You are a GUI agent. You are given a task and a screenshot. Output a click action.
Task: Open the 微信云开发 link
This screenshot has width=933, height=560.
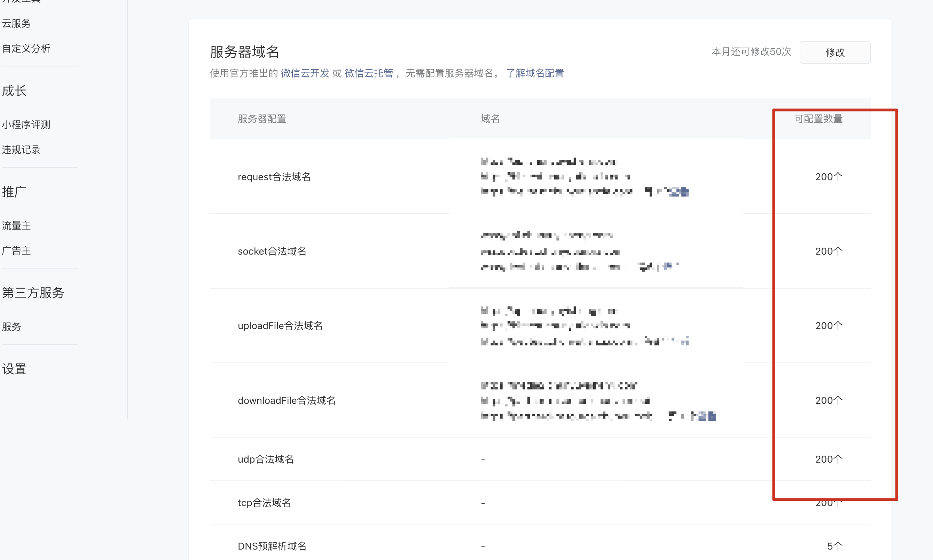305,73
